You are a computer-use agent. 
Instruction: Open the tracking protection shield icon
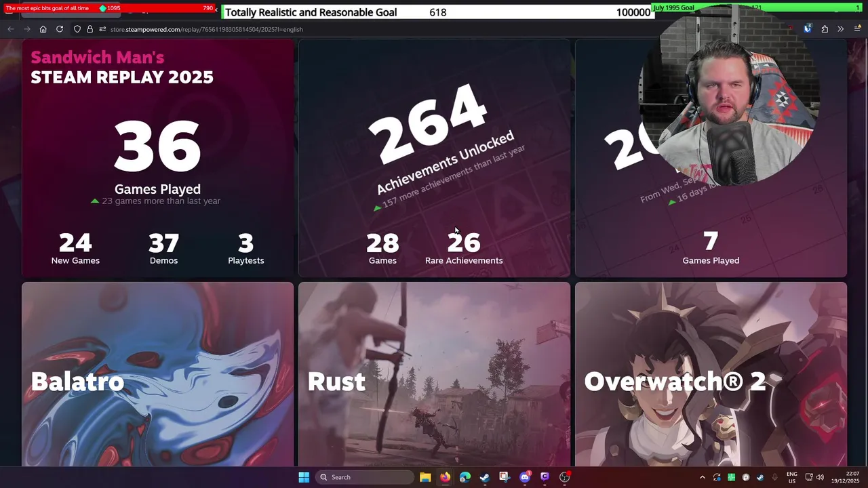pyautogui.click(x=77, y=29)
